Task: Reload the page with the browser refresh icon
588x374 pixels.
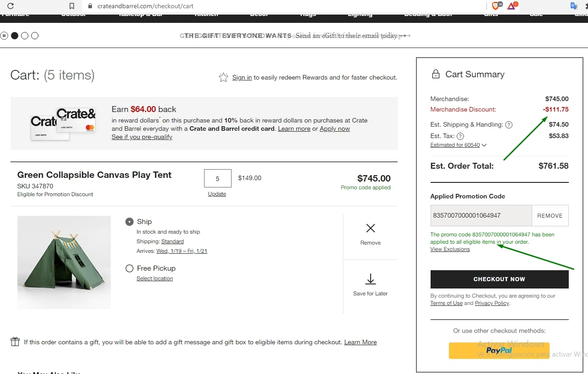Action: tap(11, 6)
